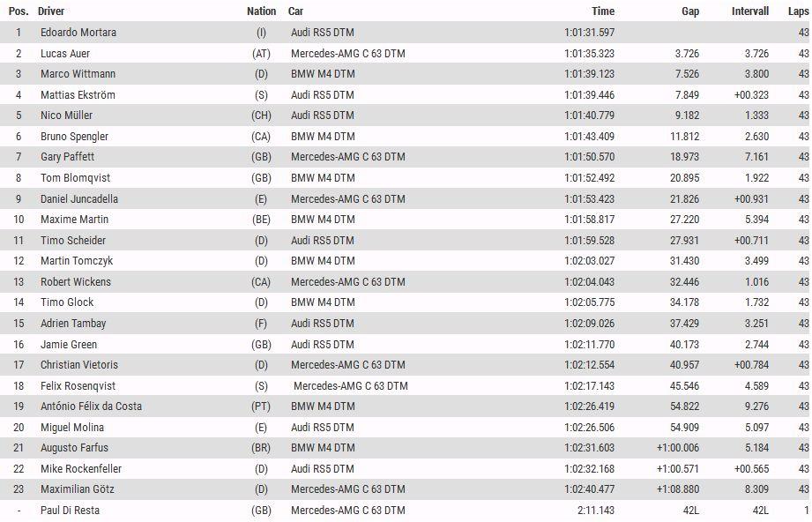
Task: Click Maximilian Götz's time 1:02:40.477
Action: pyautogui.click(x=589, y=488)
